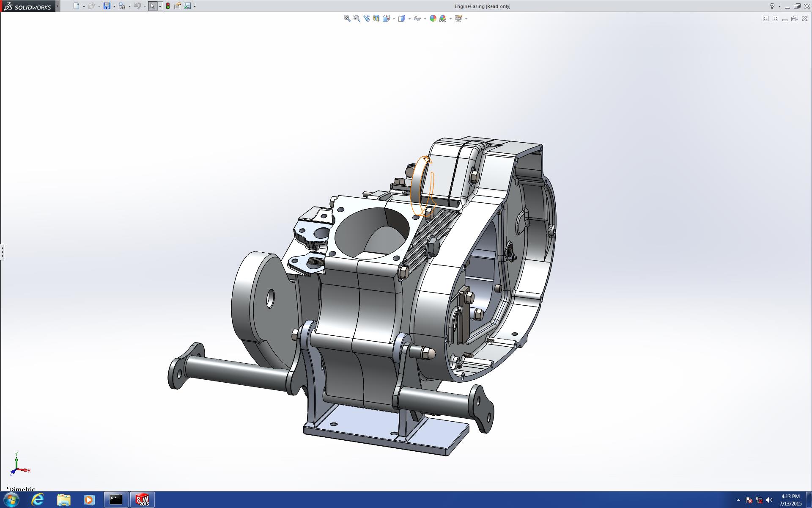This screenshot has height=508, width=812.
Task: Click the Apply Scene icon
Action: pyautogui.click(x=443, y=18)
